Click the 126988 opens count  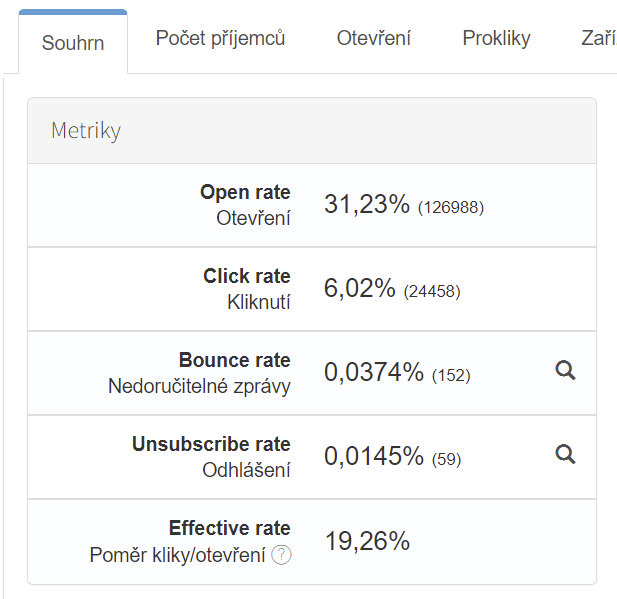[x=451, y=208]
